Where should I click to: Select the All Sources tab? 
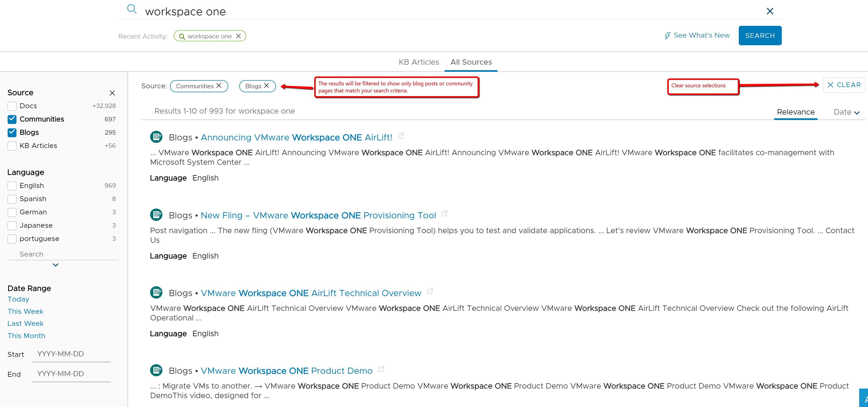(x=471, y=62)
